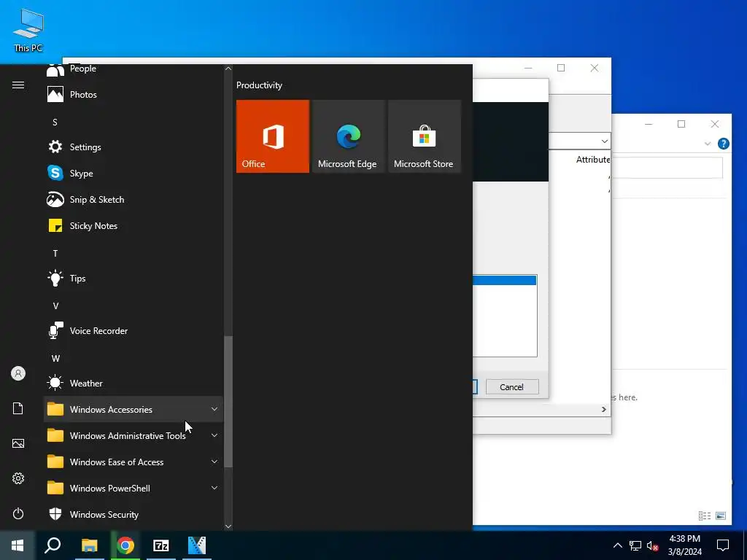
Task: Open the Office tile
Action: pos(273,136)
